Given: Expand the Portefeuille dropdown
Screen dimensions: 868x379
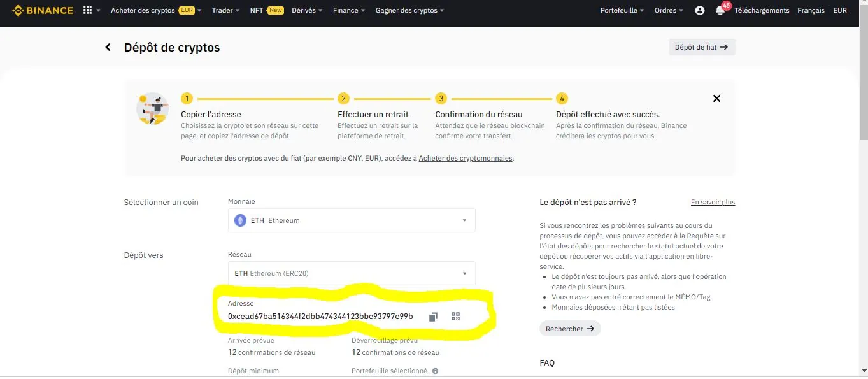Looking at the screenshot, I should tap(622, 10).
